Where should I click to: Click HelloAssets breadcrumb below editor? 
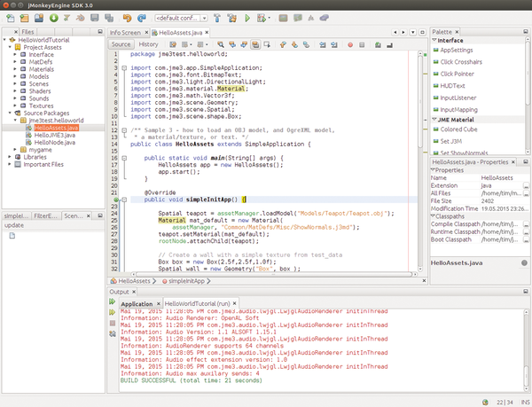[134, 281]
